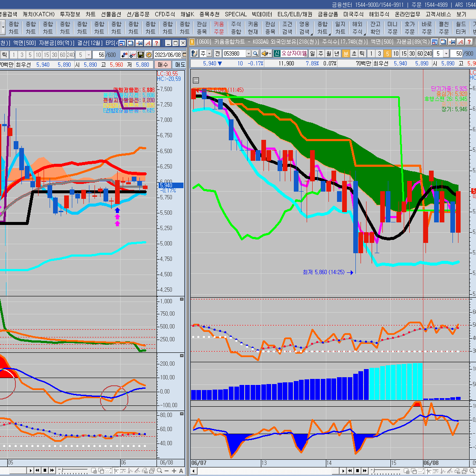Search stock code with the magnifier icon

256,54
